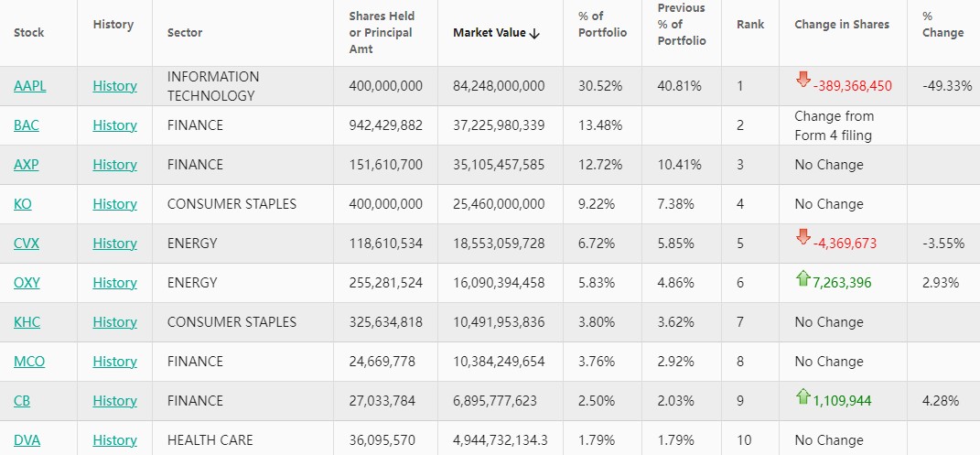Viewport: 980px width, 455px height.
Task: Sort by the Stock column header
Action: [x=29, y=33]
